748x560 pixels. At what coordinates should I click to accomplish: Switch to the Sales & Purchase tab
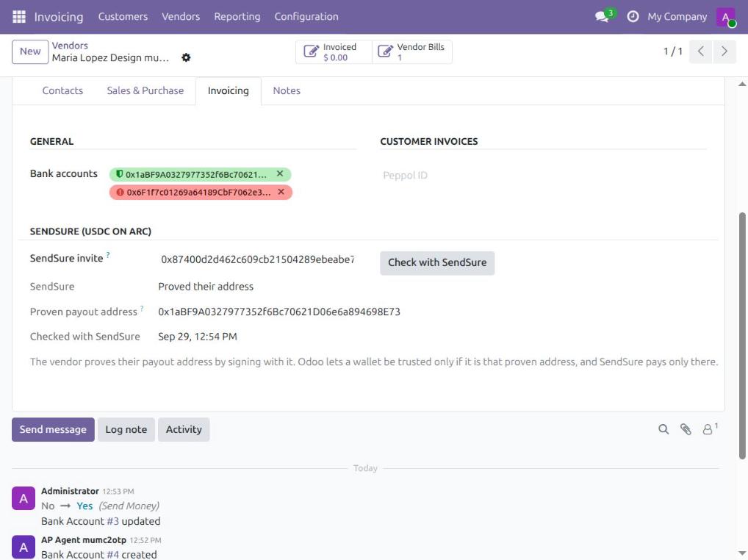pyautogui.click(x=145, y=90)
